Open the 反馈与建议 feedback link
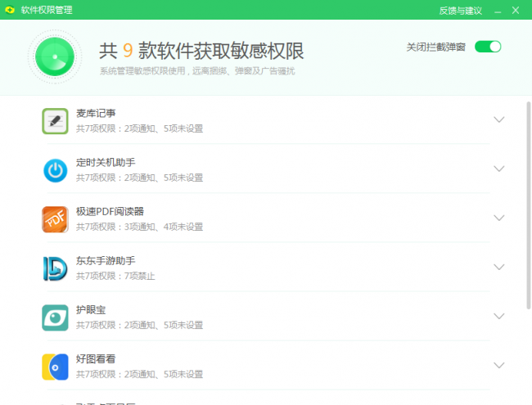This screenshot has height=405, width=532. point(460,10)
